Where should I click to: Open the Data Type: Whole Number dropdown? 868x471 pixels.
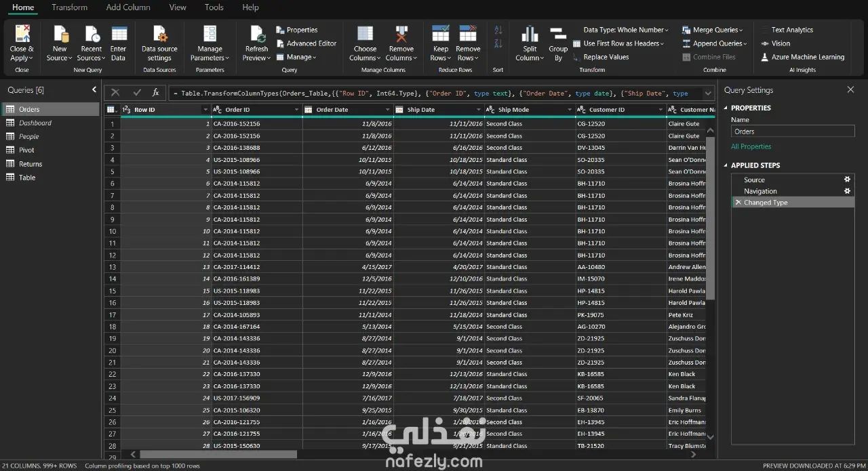click(626, 30)
